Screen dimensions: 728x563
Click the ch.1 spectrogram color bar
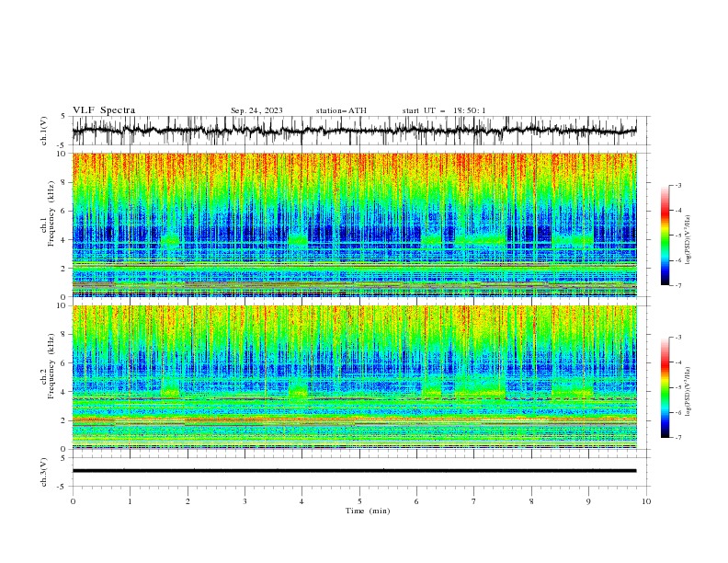tap(665, 236)
